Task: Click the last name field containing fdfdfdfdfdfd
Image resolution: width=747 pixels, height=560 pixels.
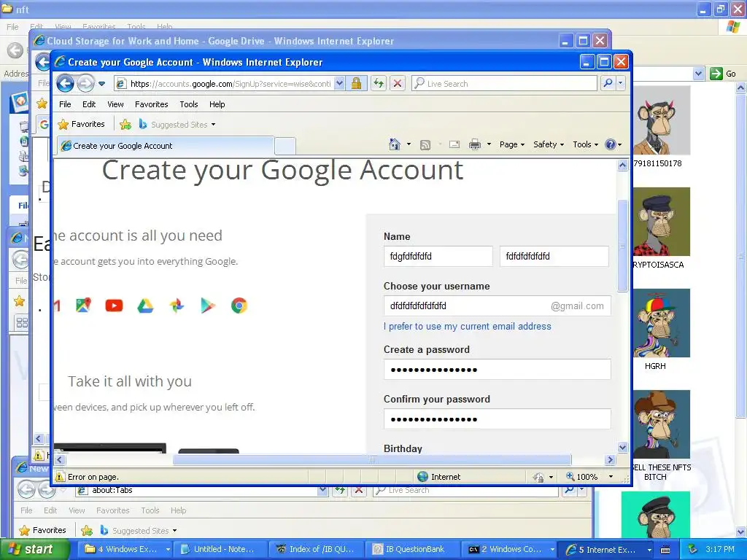Action: point(554,256)
